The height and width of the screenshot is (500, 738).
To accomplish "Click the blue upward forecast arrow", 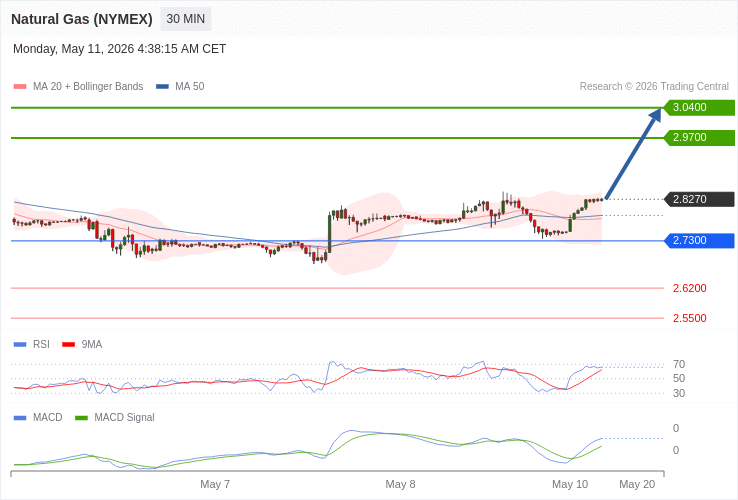I will pyautogui.click(x=633, y=153).
